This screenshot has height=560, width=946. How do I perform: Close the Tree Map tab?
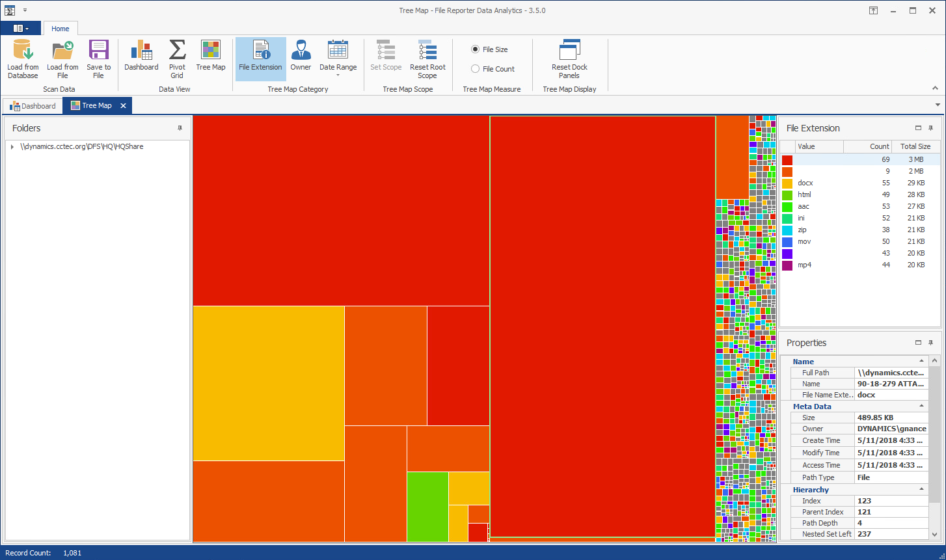123,106
